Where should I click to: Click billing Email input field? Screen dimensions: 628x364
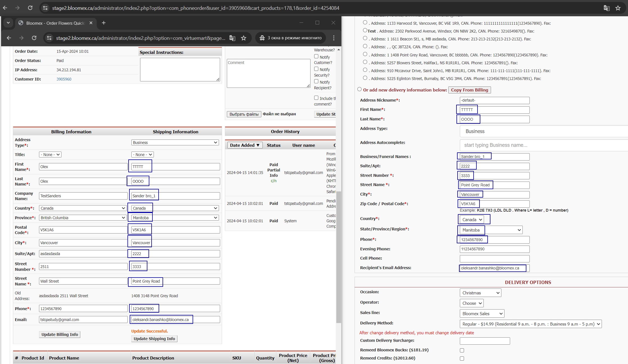click(83, 320)
